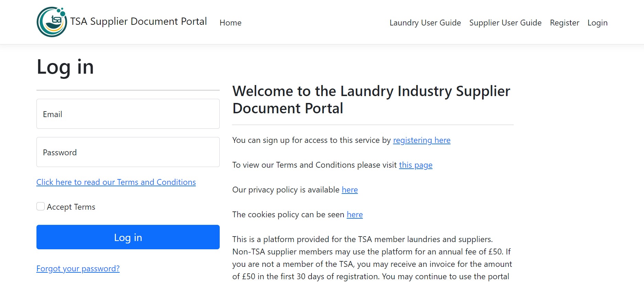This screenshot has height=282, width=644.
Task: Open the cookies policy 'here' link
Action: click(355, 215)
